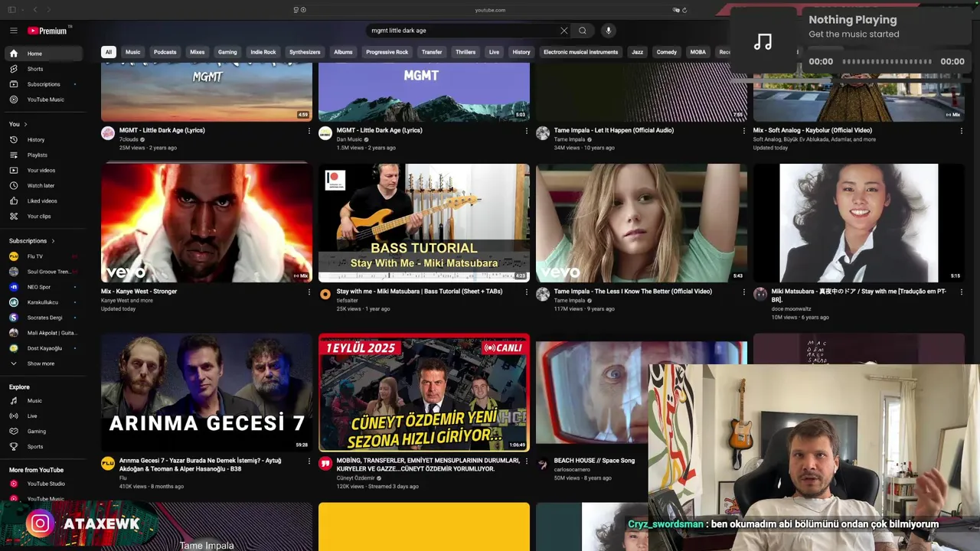Select the Synthesizers filter chip
The height and width of the screenshot is (551, 980).
[305, 52]
